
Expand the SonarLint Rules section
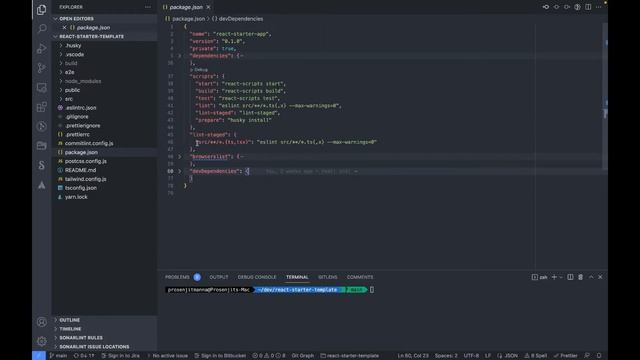105,338
